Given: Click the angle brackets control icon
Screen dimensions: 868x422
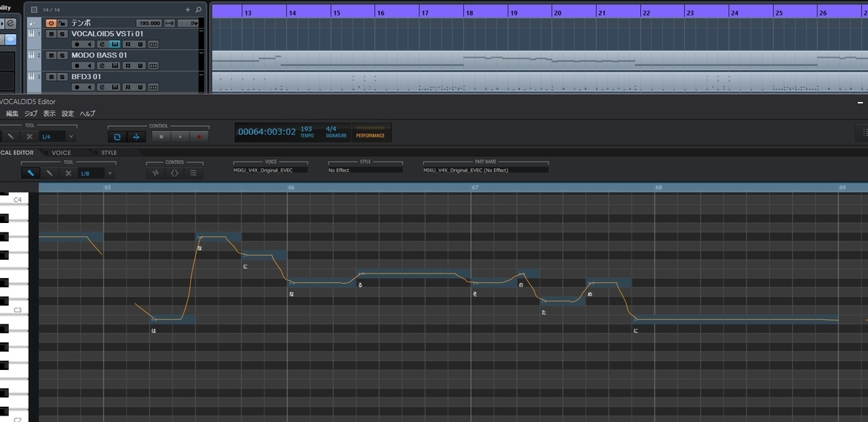Looking at the screenshot, I should tap(174, 173).
